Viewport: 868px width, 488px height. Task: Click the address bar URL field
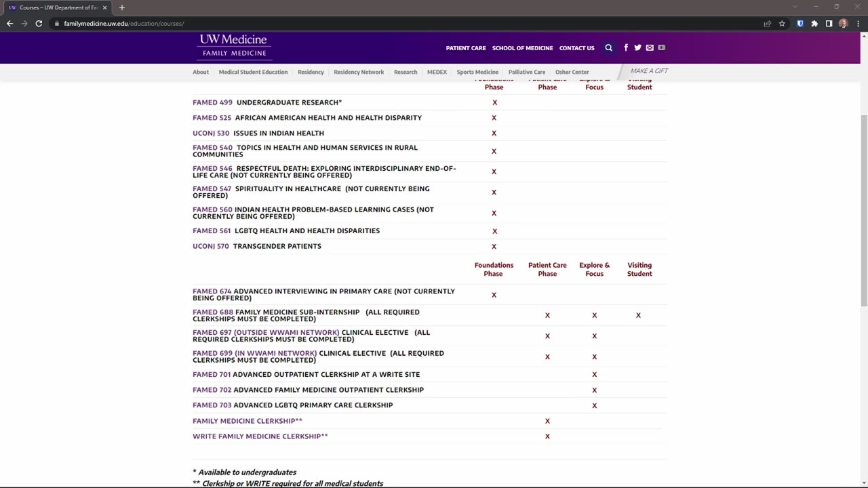click(x=407, y=23)
